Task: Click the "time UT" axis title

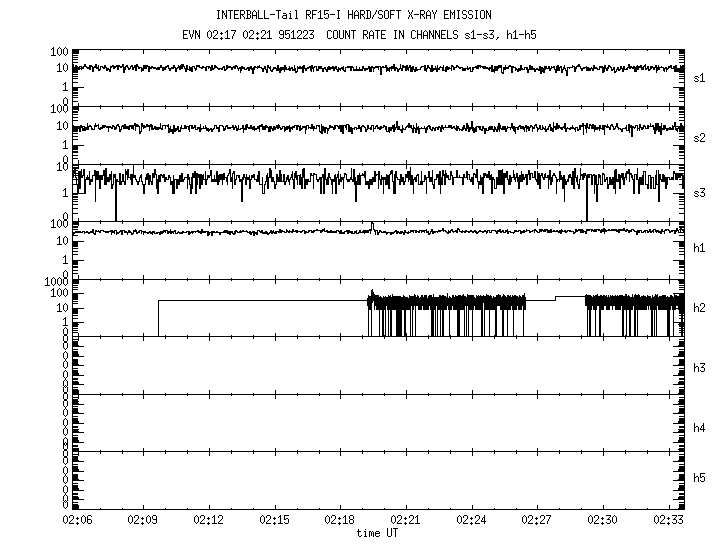Action: [377, 533]
